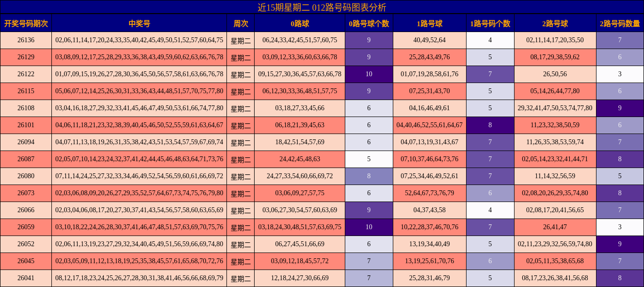Click the 1路号码个数 column header
This screenshot has height=287, width=644.
pyautogui.click(x=490, y=23)
